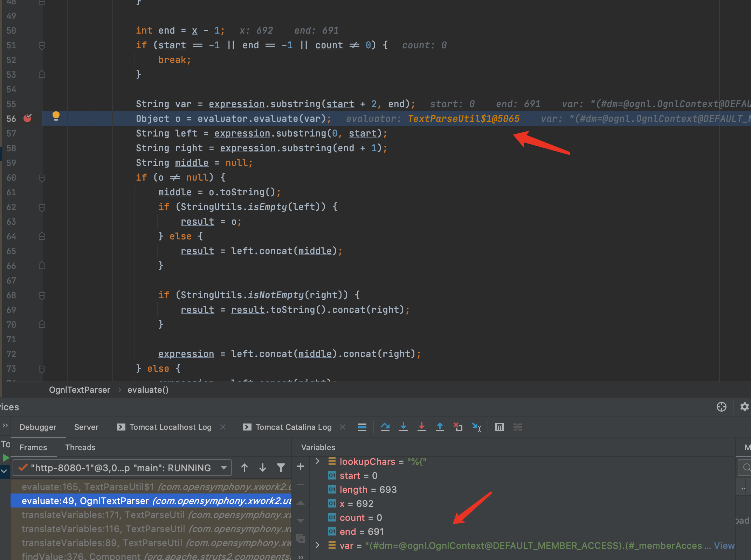The height and width of the screenshot is (560, 751).
Task: Remove watch with minus icon
Action: [x=301, y=485]
